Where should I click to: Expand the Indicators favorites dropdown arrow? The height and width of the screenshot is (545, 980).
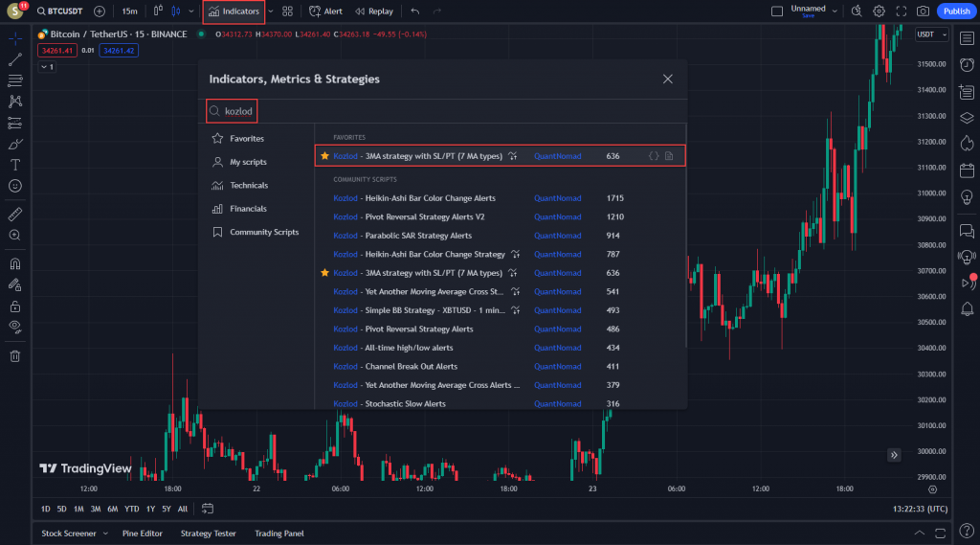click(271, 11)
